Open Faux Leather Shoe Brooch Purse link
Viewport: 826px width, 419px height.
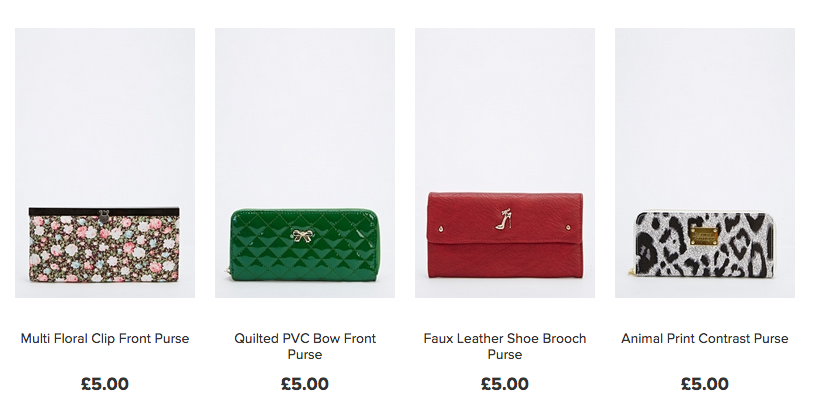[505, 346]
